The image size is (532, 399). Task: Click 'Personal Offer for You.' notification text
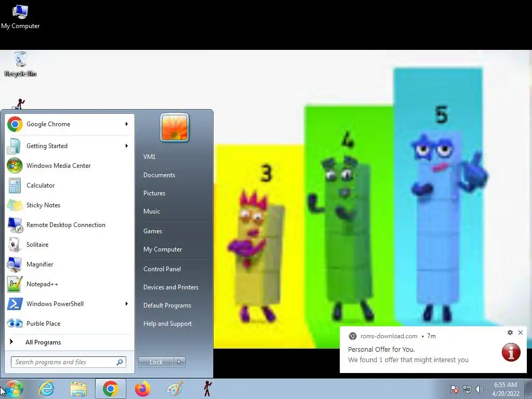point(381,349)
